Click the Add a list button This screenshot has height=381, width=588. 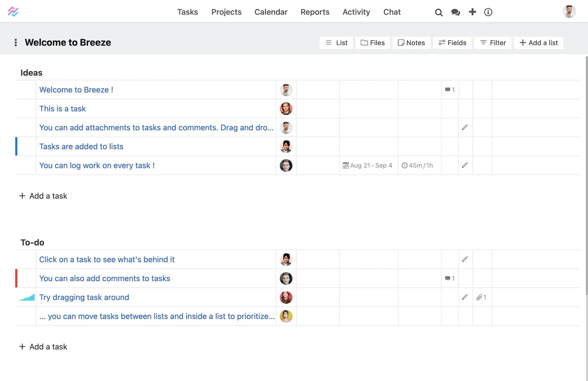pos(538,43)
